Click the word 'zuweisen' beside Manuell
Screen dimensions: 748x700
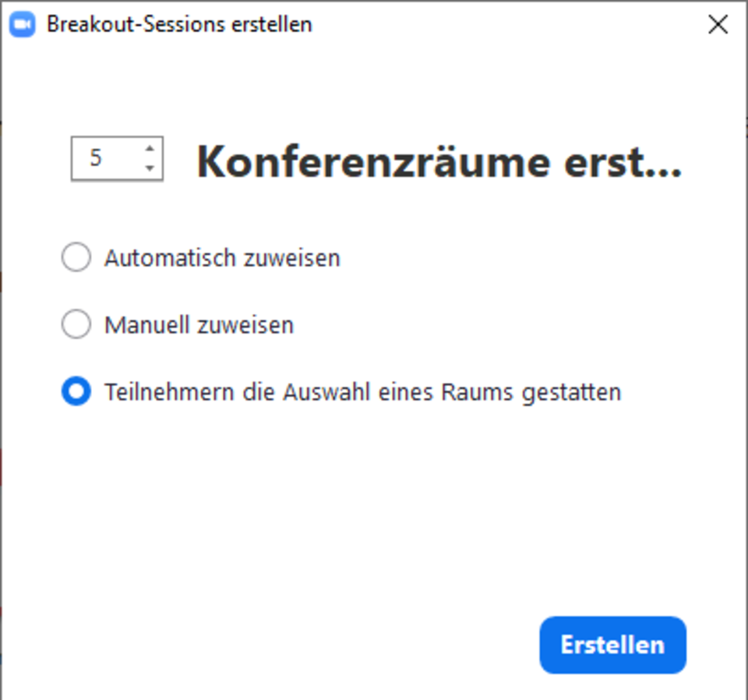coord(245,325)
